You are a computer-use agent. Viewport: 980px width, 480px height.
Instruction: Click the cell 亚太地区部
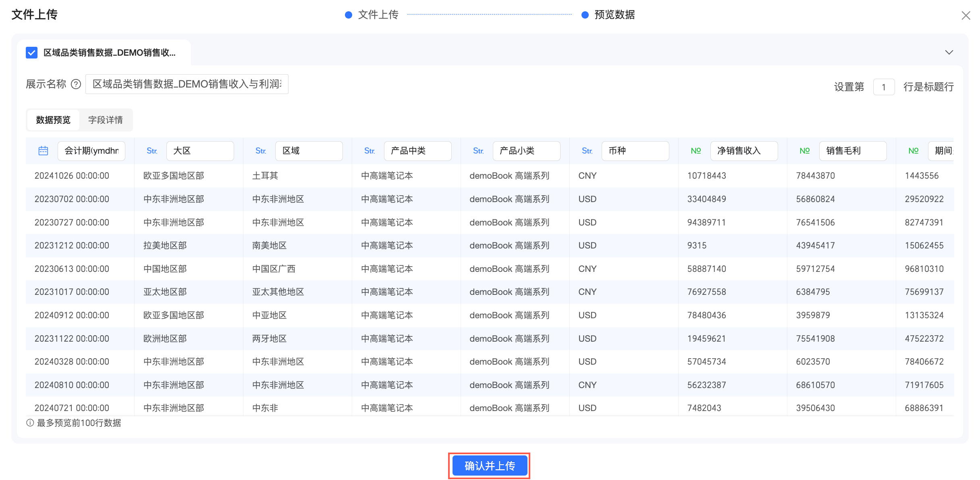(x=165, y=292)
